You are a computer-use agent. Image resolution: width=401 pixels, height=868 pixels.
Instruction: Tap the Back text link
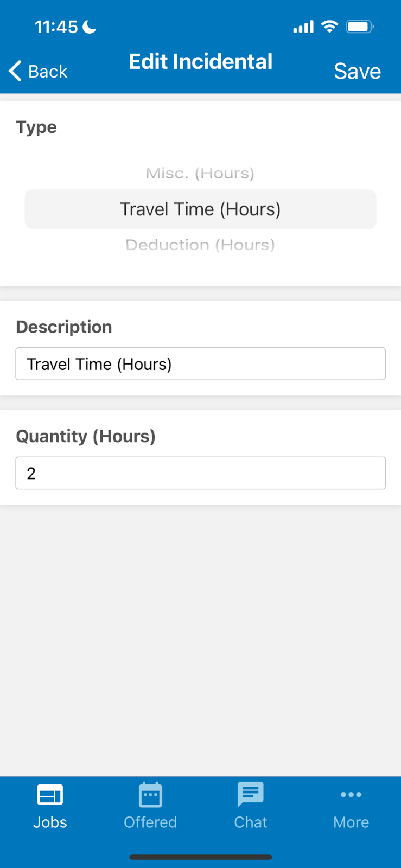[48, 72]
